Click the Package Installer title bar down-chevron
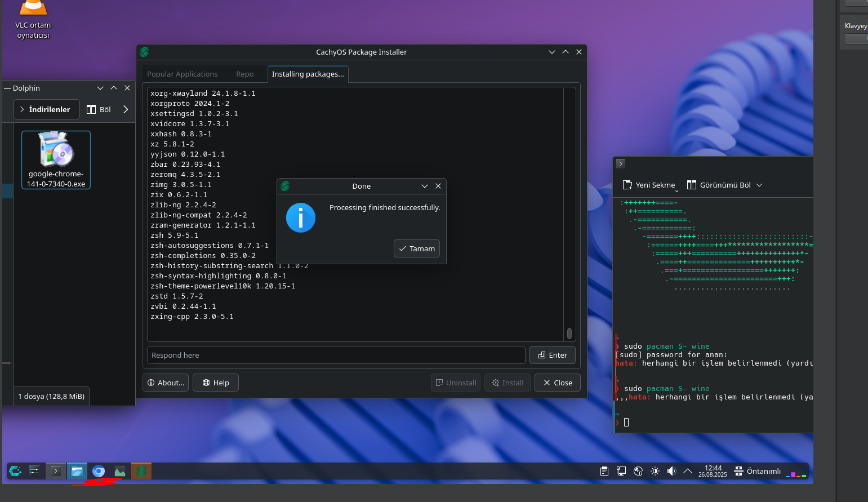The height and width of the screenshot is (502, 868). (x=552, y=52)
